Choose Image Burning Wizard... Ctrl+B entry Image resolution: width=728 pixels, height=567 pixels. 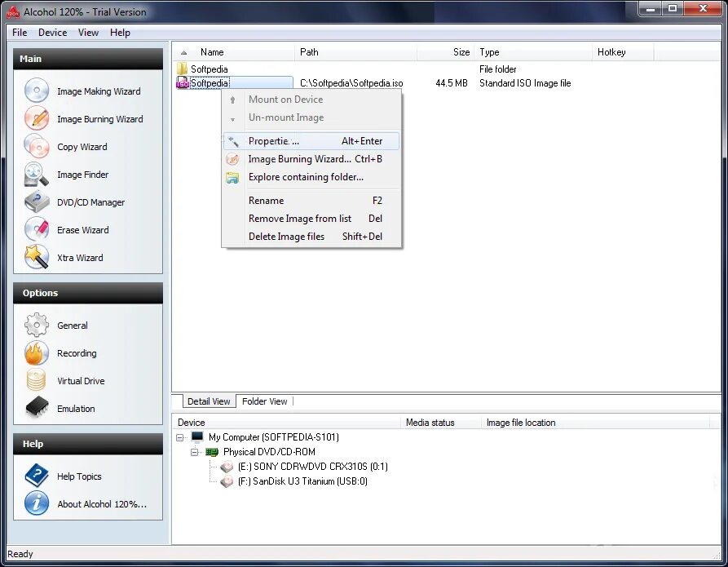pyautogui.click(x=311, y=159)
